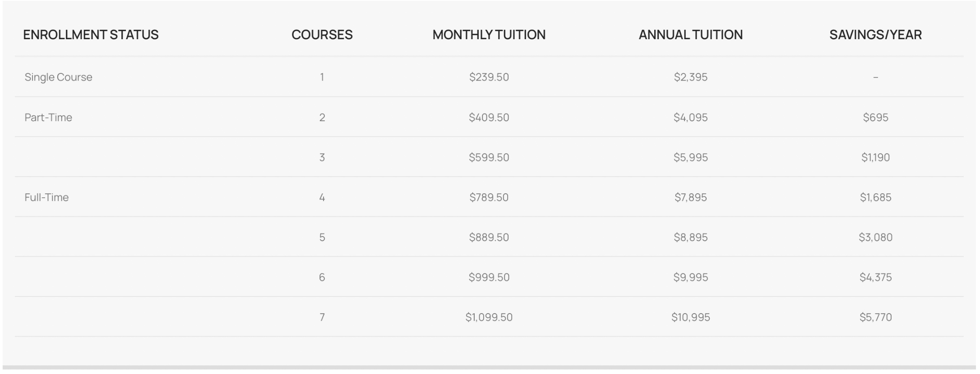The height and width of the screenshot is (374, 980).
Task: Click the ENROLLMENT STATUS column header
Action: click(x=91, y=35)
